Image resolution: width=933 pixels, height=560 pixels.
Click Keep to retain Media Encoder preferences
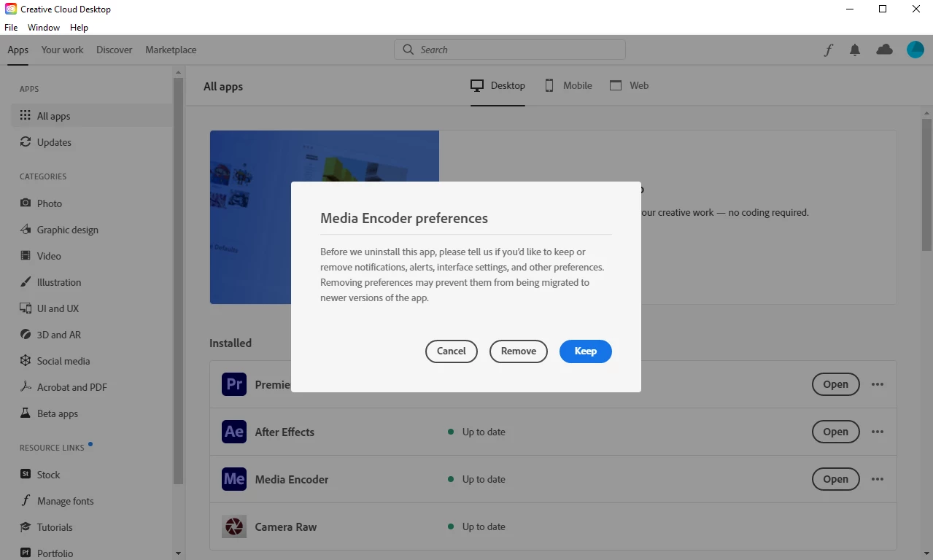click(585, 351)
